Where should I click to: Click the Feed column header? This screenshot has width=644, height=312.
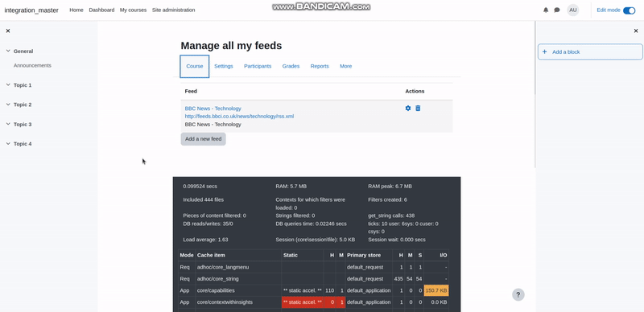click(x=191, y=91)
